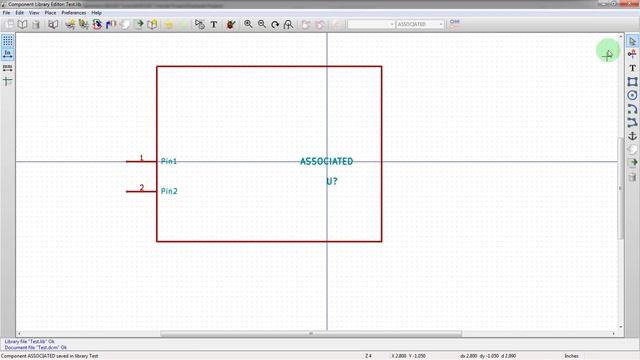Save current component into a new library
640x360 pixels.
[152, 24]
